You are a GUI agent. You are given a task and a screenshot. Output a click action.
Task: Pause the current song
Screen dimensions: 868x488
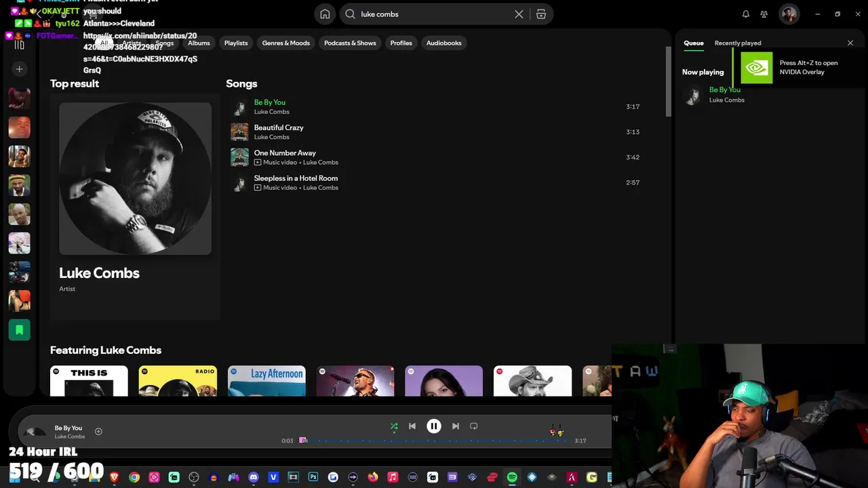434,426
